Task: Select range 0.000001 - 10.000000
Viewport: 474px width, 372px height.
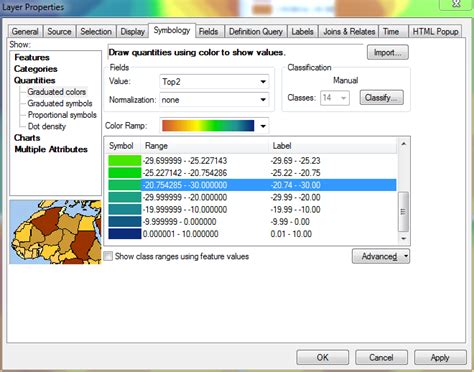Action: click(181, 234)
